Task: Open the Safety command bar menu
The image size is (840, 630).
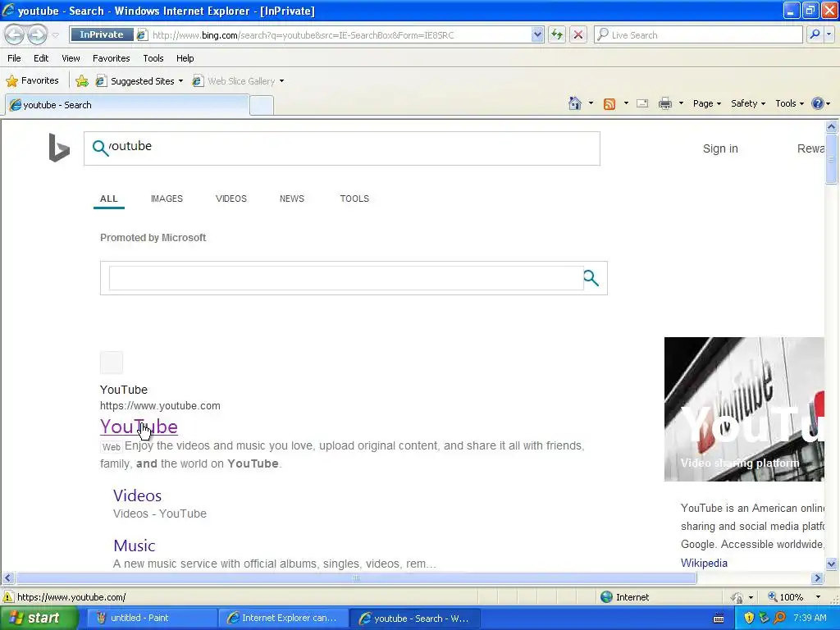Action: (748, 103)
